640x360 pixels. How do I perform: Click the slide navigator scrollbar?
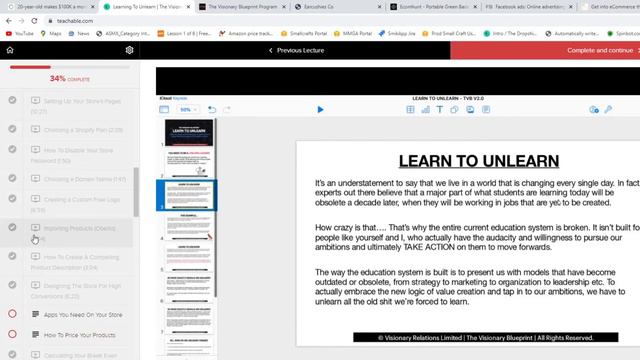click(216, 208)
